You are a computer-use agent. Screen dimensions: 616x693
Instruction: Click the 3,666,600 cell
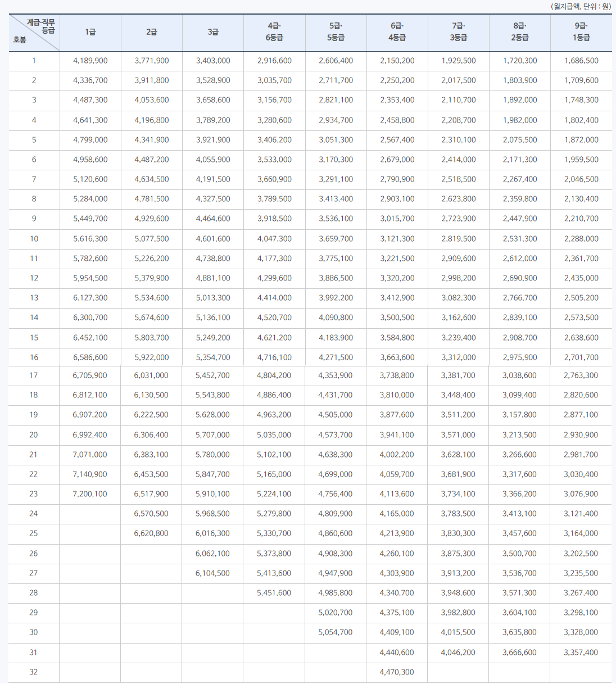(x=519, y=653)
